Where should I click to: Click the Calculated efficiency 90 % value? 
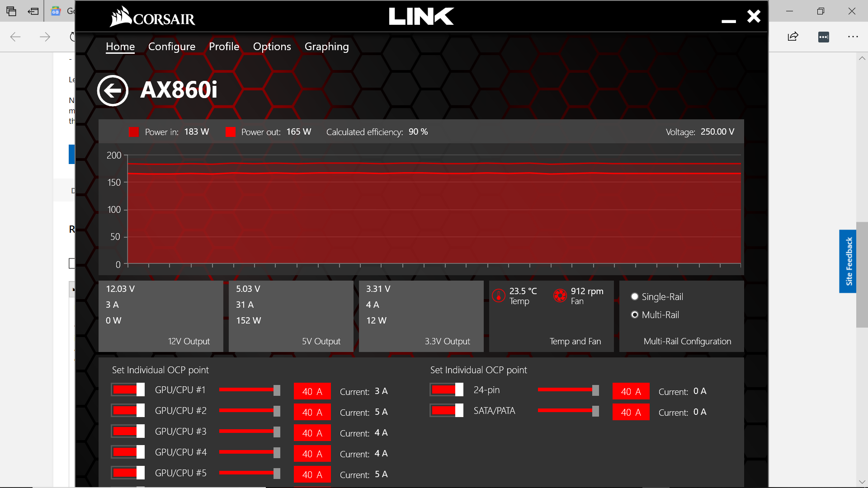[418, 131]
